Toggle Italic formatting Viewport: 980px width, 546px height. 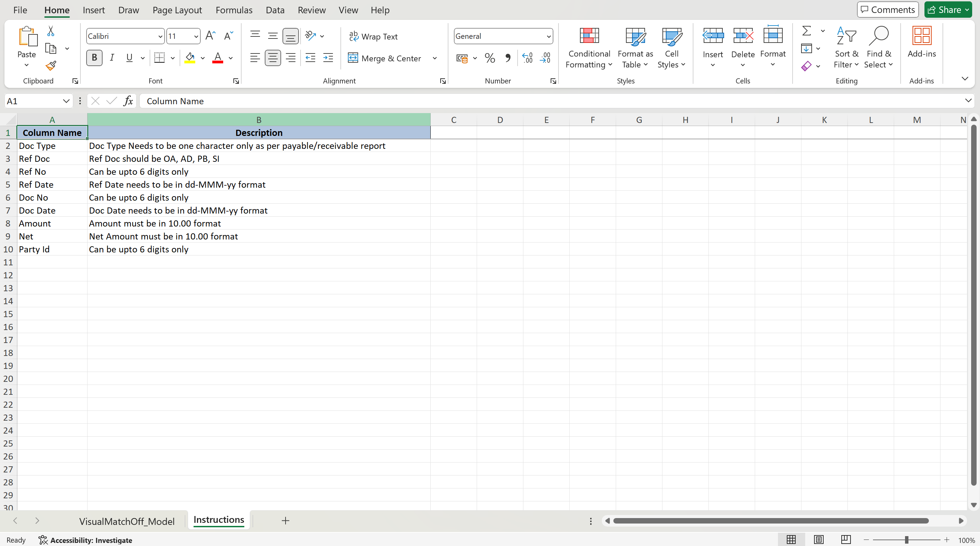pos(112,58)
